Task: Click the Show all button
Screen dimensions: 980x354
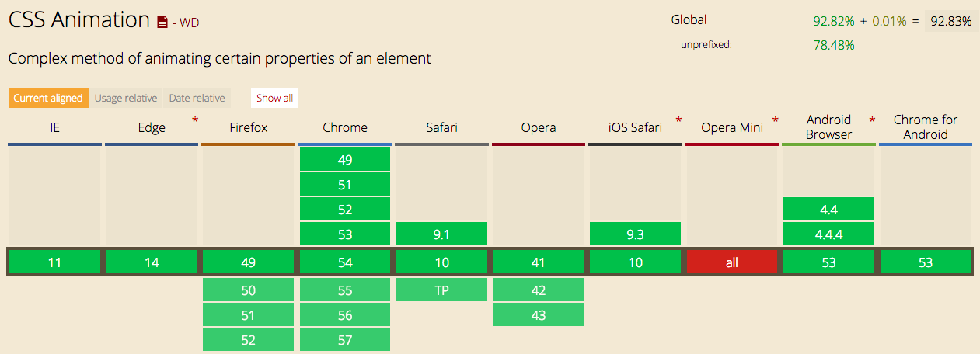Action: (x=275, y=98)
